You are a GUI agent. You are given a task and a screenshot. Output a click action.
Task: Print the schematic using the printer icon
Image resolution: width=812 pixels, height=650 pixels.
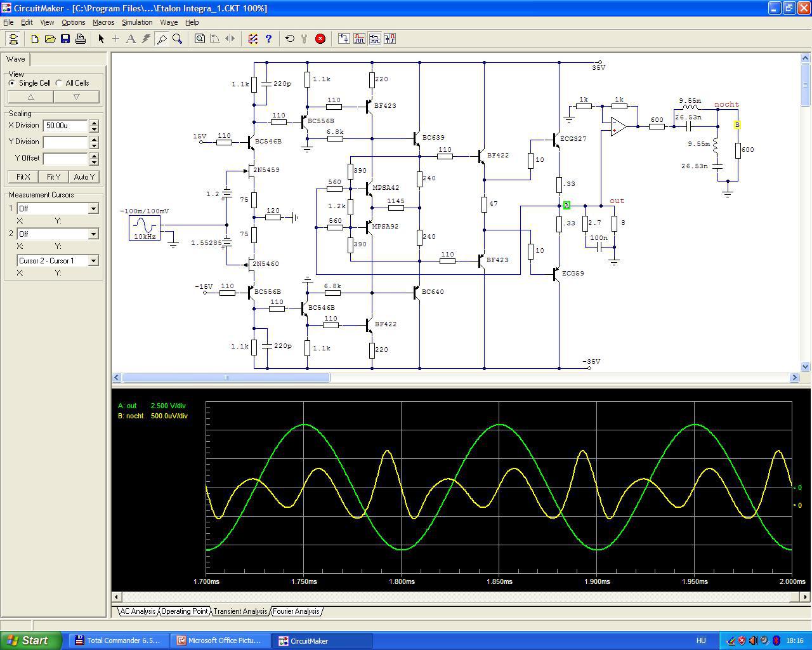pos(81,39)
